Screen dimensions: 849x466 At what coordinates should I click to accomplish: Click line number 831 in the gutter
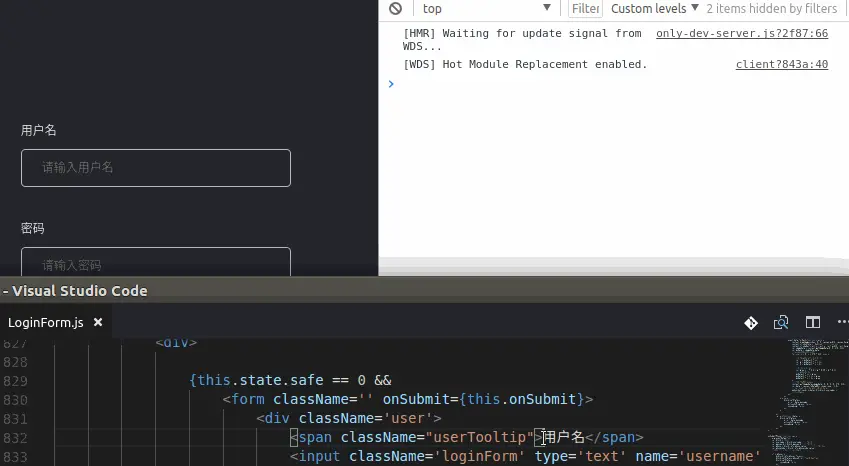pyautogui.click(x=15, y=419)
